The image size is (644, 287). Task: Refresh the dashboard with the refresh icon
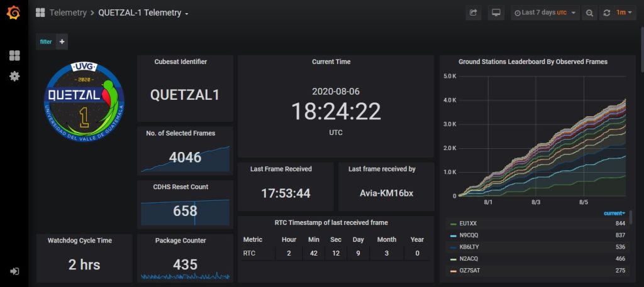tap(607, 13)
